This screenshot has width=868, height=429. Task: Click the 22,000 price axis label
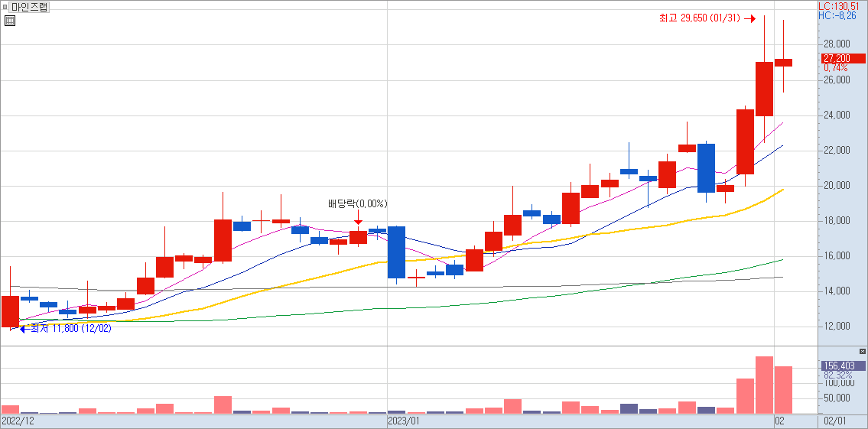click(x=836, y=151)
